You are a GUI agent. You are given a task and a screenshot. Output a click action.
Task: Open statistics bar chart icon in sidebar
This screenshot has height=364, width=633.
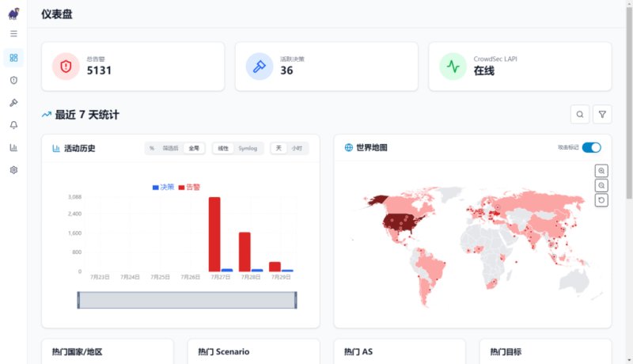13,148
